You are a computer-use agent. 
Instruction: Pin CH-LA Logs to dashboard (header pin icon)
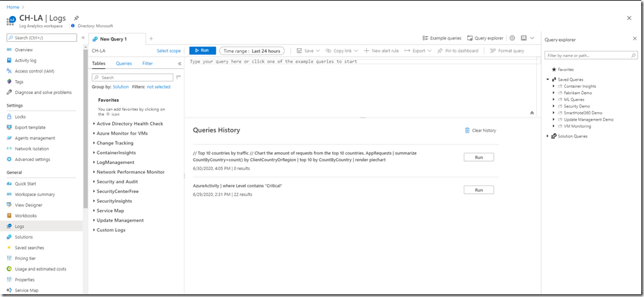[76, 19]
